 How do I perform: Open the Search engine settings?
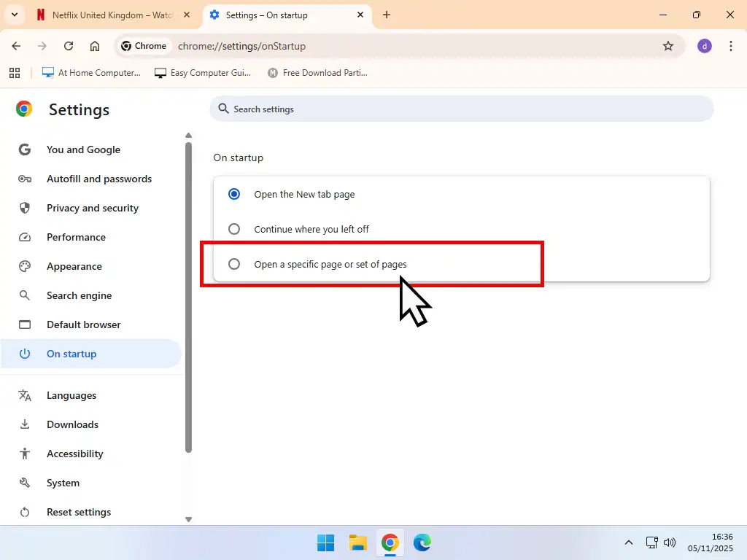(x=79, y=295)
